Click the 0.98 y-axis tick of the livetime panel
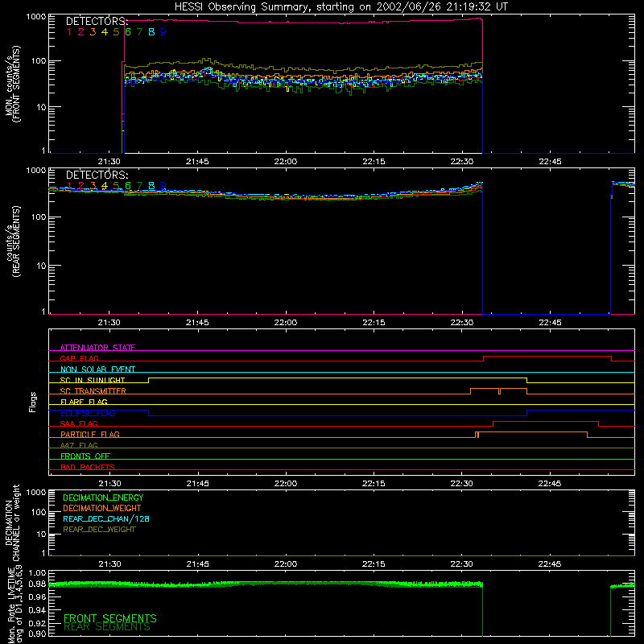Image resolution: width=644 pixels, height=644 pixels. coord(37,584)
